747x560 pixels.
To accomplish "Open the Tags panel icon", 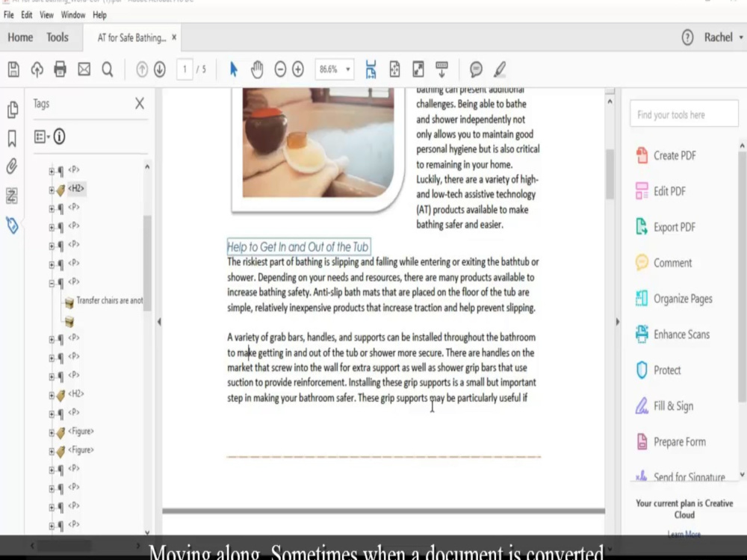I will (x=13, y=225).
